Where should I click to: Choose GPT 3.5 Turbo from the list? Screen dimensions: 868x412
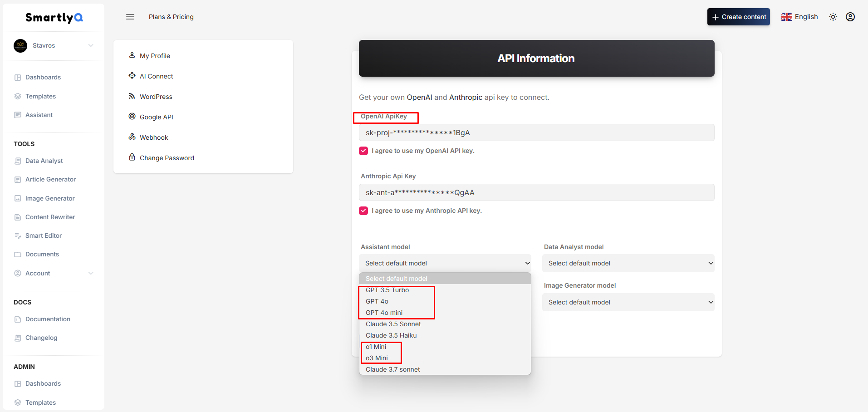[445, 290]
